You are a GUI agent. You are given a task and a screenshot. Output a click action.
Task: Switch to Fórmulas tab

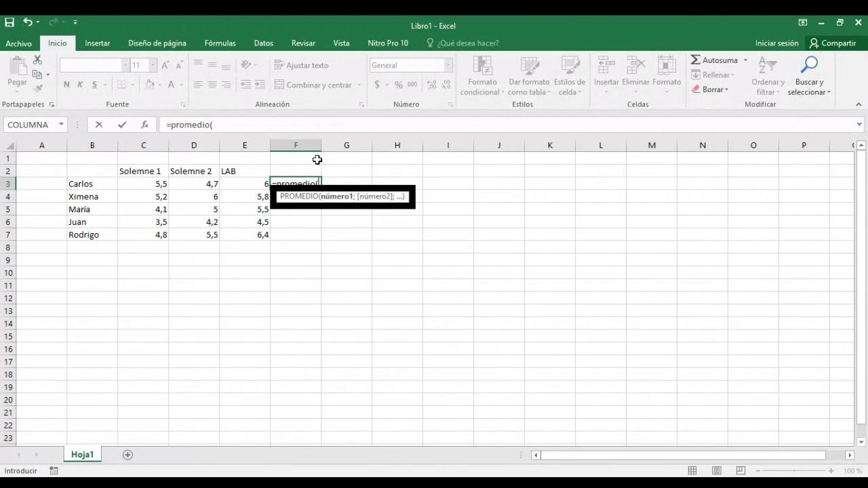point(220,43)
